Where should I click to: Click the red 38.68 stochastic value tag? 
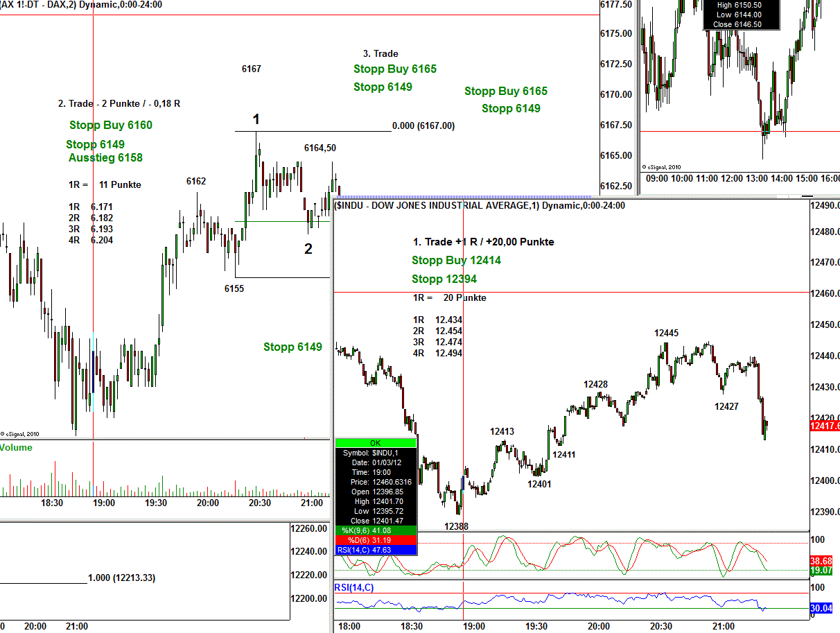click(x=824, y=560)
